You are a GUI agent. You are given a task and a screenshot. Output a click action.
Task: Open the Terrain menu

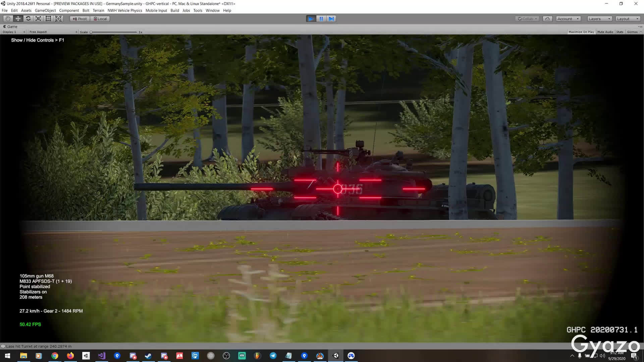click(x=99, y=10)
